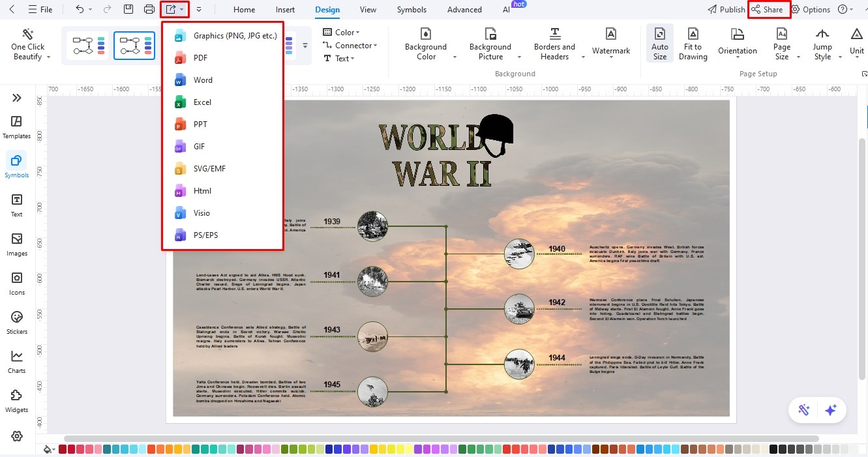Switch to the Advanced tab
This screenshot has height=457, width=868.
click(x=464, y=9)
